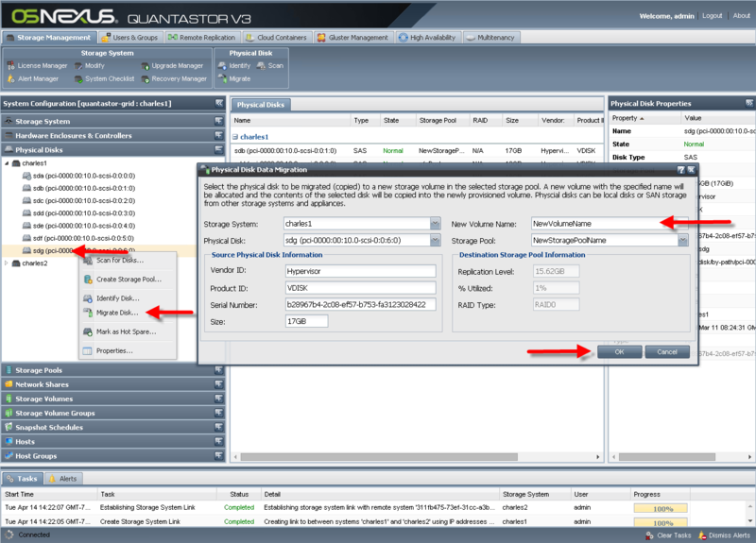The height and width of the screenshot is (543, 756).
Task: Launch the Upgrade Manager
Action: (x=172, y=65)
